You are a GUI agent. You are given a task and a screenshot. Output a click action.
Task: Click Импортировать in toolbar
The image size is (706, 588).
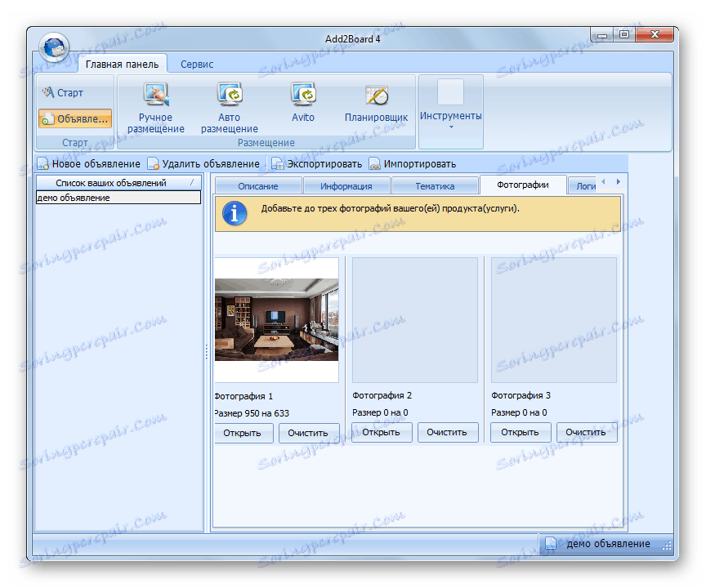(x=413, y=164)
